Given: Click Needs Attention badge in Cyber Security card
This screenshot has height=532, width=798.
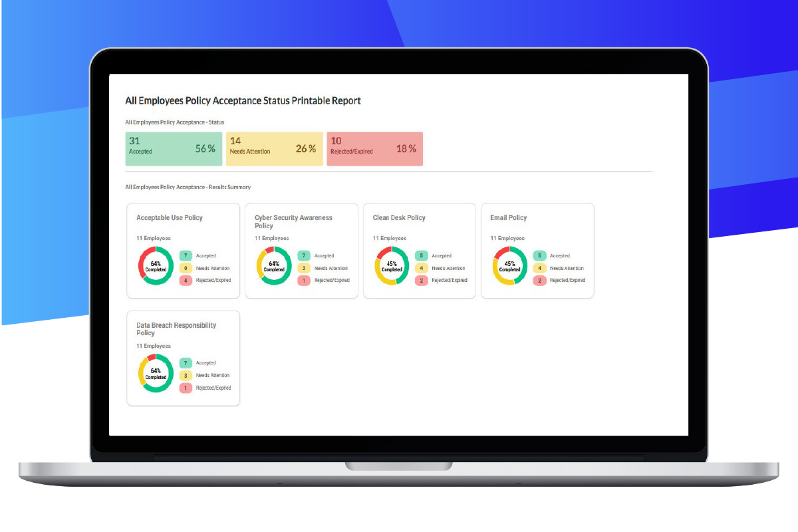Looking at the screenshot, I should click(303, 268).
